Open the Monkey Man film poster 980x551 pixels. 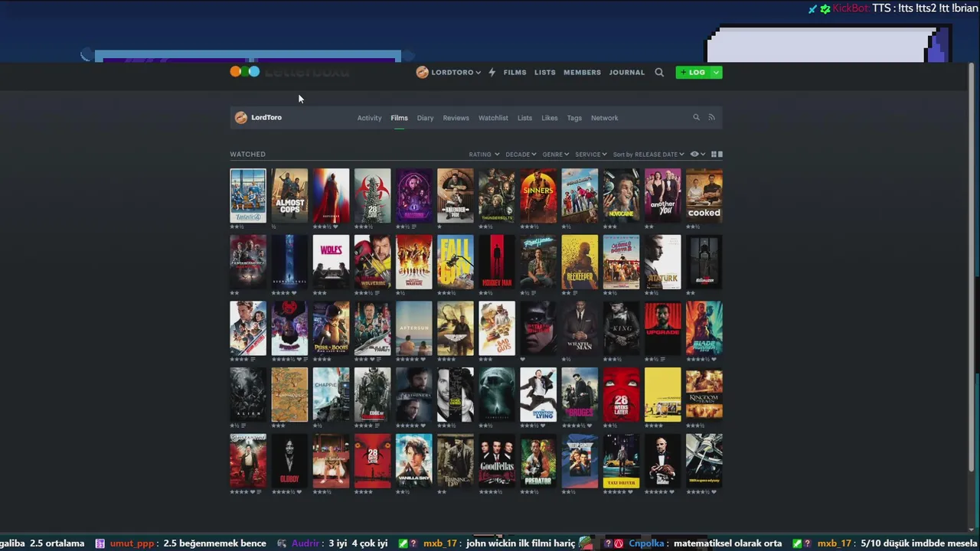point(497,262)
